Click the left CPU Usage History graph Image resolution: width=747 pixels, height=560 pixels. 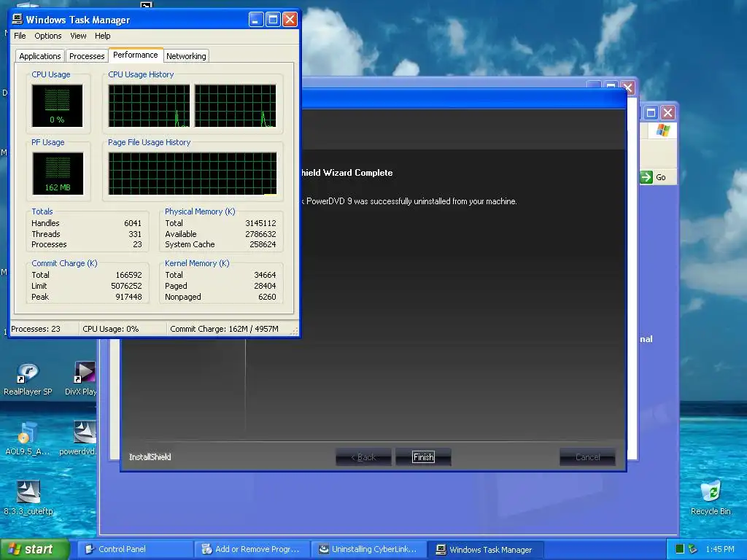(x=149, y=106)
